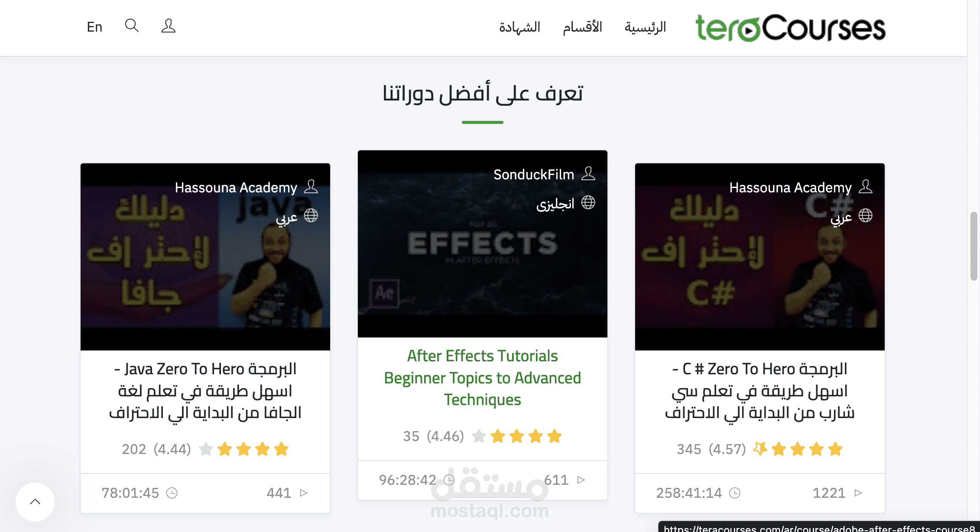
Task: Click scroll-to-top chevron button
Action: click(x=35, y=502)
